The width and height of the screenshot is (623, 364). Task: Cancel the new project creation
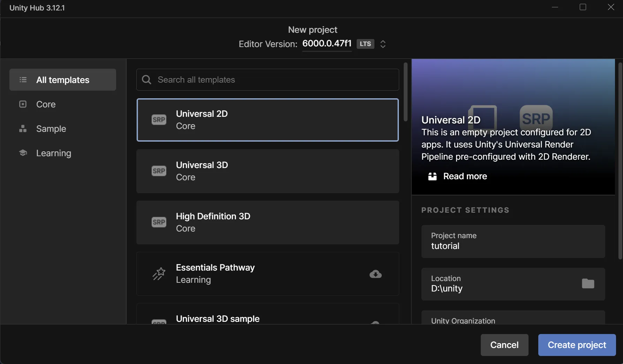click(504, 345)
